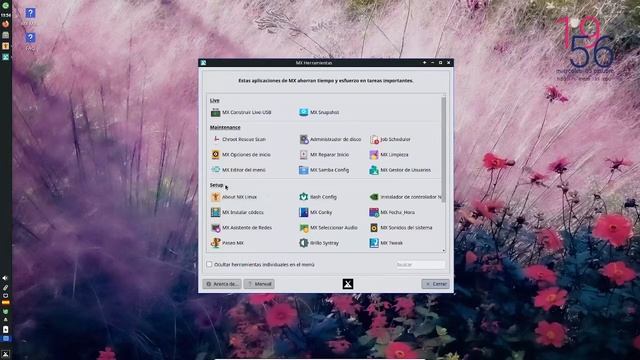The width and height of the screenshot is (640, 360).
Task: Open MX Construir Live USB tool
Action: [x=241, y=112]
